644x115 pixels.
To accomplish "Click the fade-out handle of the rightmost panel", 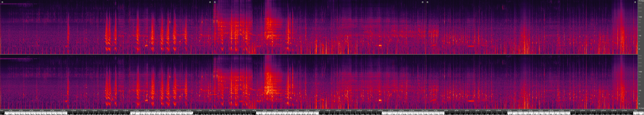I will [x=635, y=2].
